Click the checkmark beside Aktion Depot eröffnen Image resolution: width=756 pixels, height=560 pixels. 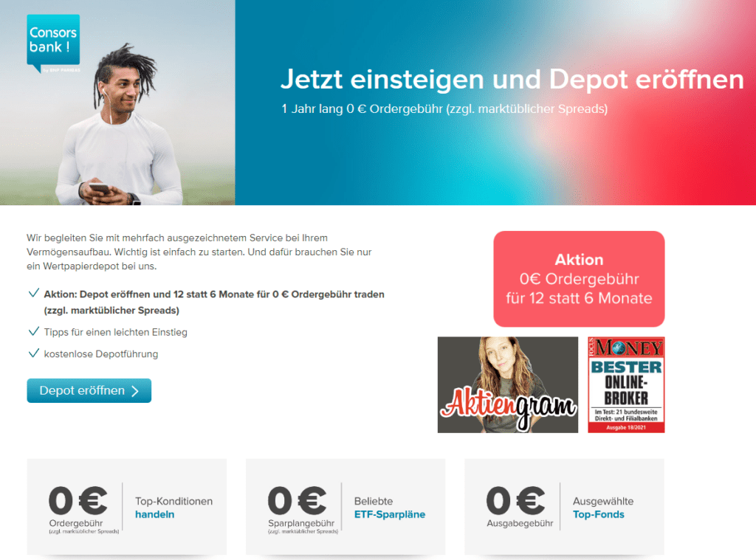click(x=33, y=294)
